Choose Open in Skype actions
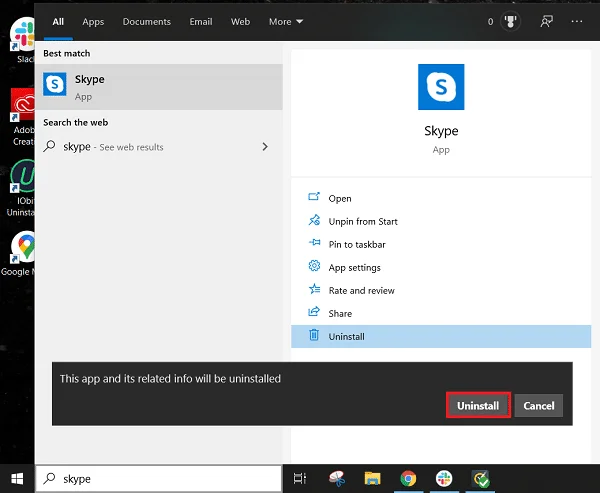The image size is (600, 493). coord(441,198)
